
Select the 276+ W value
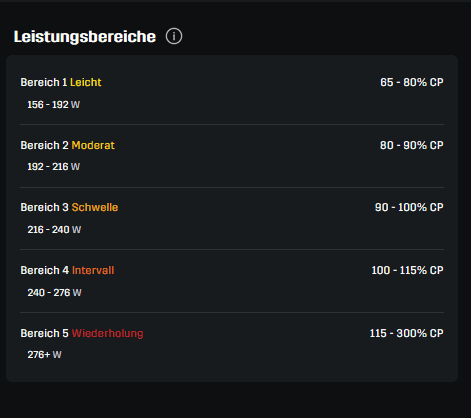tap(44, 355)
